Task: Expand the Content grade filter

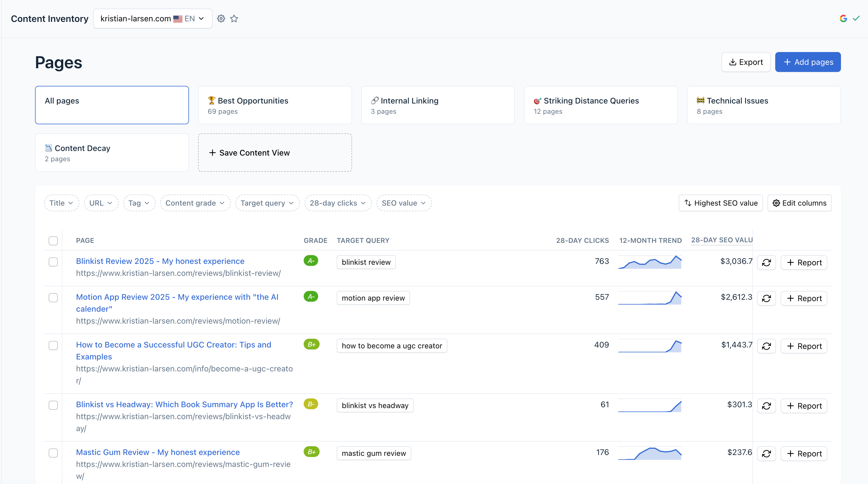Action: (x=195, y=203)
